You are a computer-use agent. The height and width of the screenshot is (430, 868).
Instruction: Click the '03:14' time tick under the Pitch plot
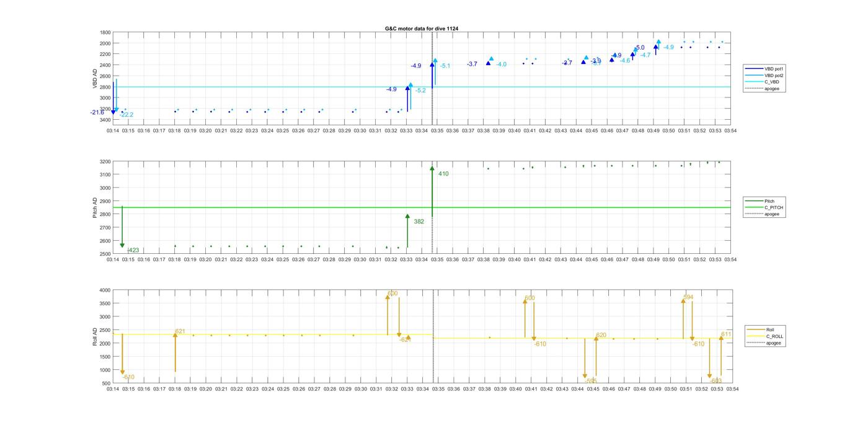pos(113,260)
